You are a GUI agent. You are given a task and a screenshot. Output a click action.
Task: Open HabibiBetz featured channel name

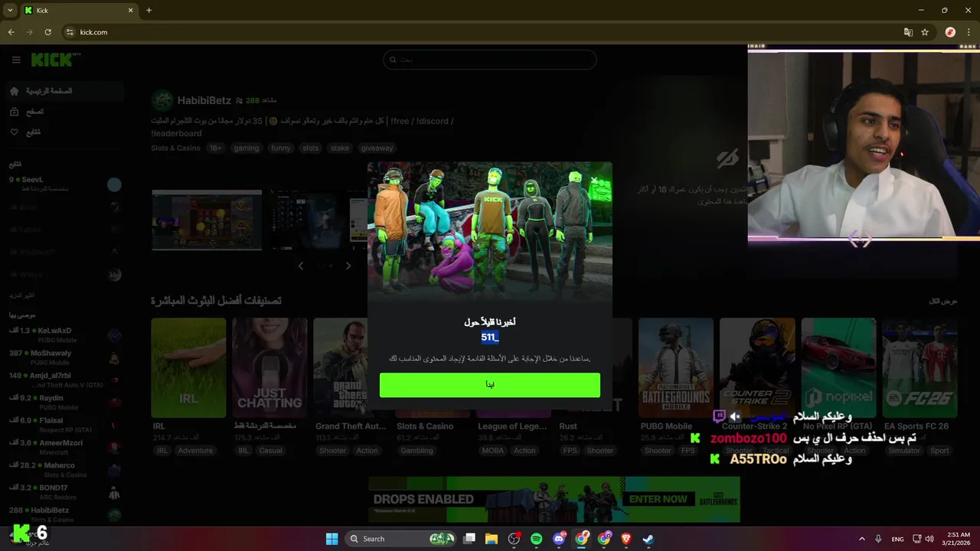(x=204, y=100)
